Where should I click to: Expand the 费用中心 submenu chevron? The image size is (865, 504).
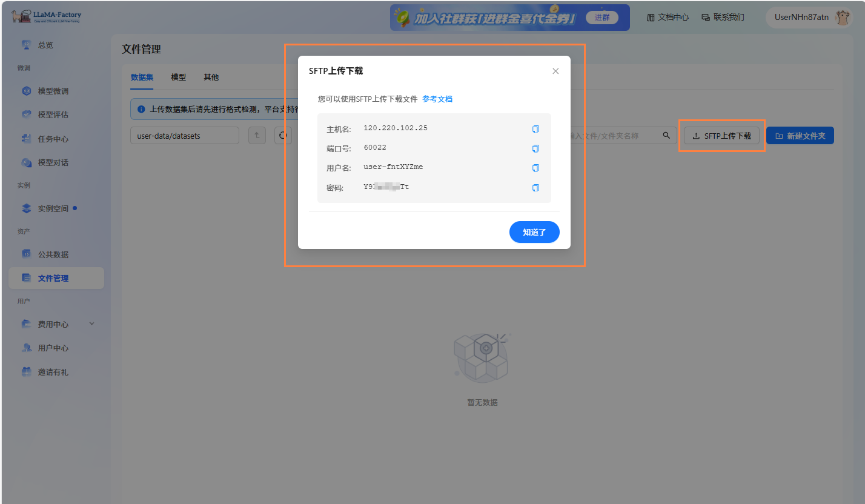point(92,323)
